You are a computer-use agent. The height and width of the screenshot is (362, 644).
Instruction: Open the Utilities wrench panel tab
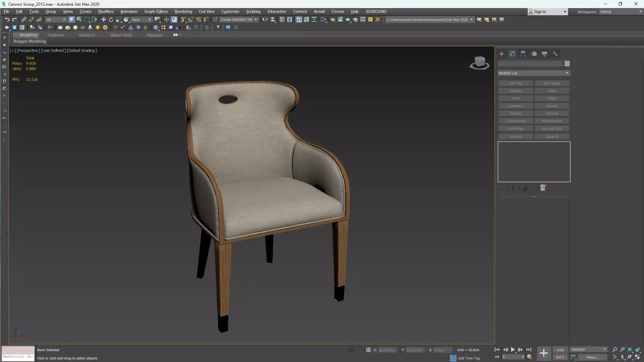click(555, 54)
